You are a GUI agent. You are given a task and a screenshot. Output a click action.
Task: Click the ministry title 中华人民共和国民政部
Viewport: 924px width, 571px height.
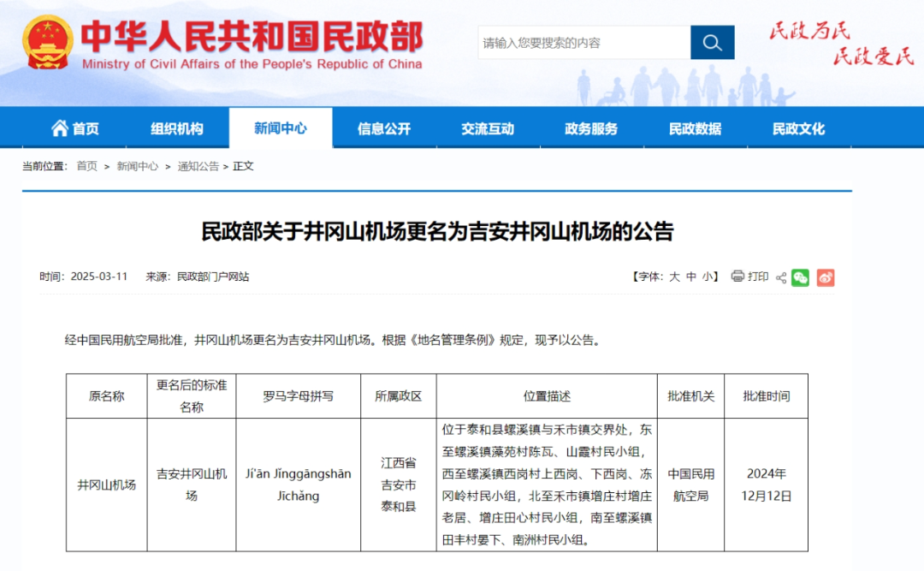252,35
